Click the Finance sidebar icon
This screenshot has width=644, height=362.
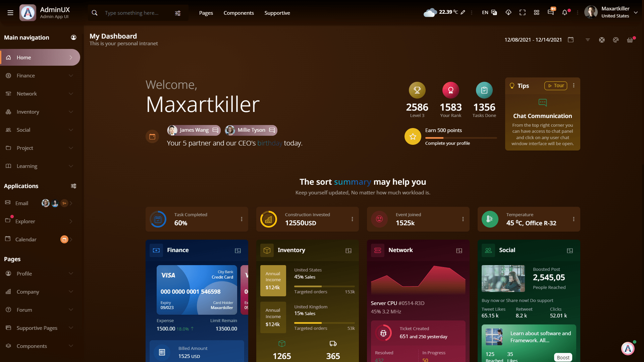point(8,75)
